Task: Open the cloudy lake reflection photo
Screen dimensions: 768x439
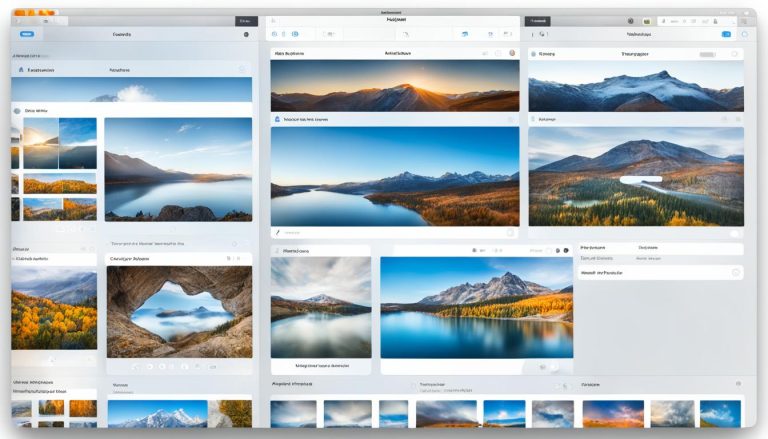Action: [x=321, y=307]
